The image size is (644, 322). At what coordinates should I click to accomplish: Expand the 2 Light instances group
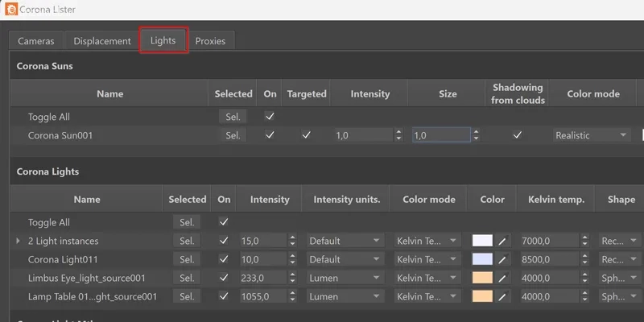19,241
